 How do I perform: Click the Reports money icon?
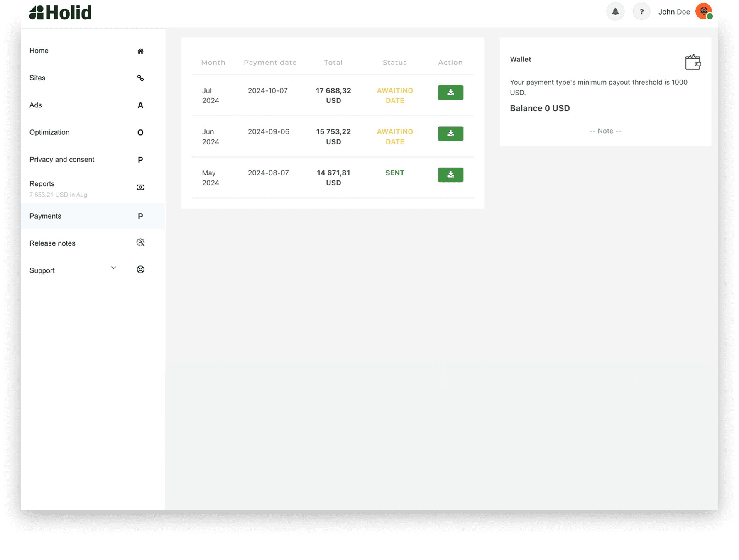click(x=140, y=187)
